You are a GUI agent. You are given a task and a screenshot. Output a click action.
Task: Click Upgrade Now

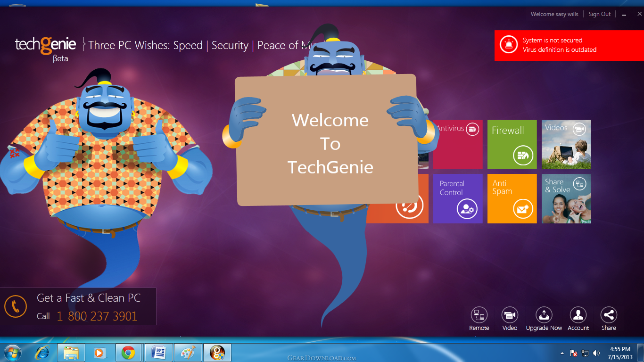[544, 319]
